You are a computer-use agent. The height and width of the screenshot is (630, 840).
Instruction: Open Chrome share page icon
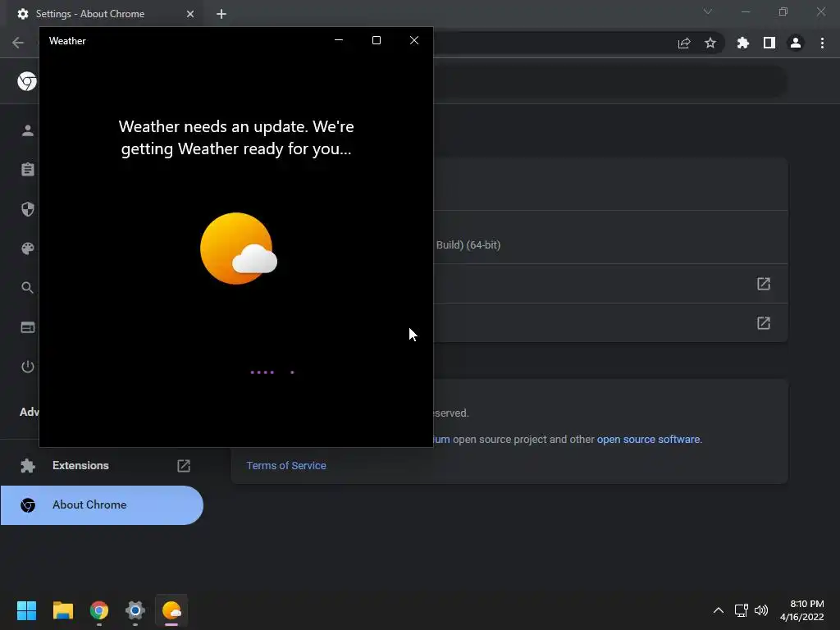point(684,43)
